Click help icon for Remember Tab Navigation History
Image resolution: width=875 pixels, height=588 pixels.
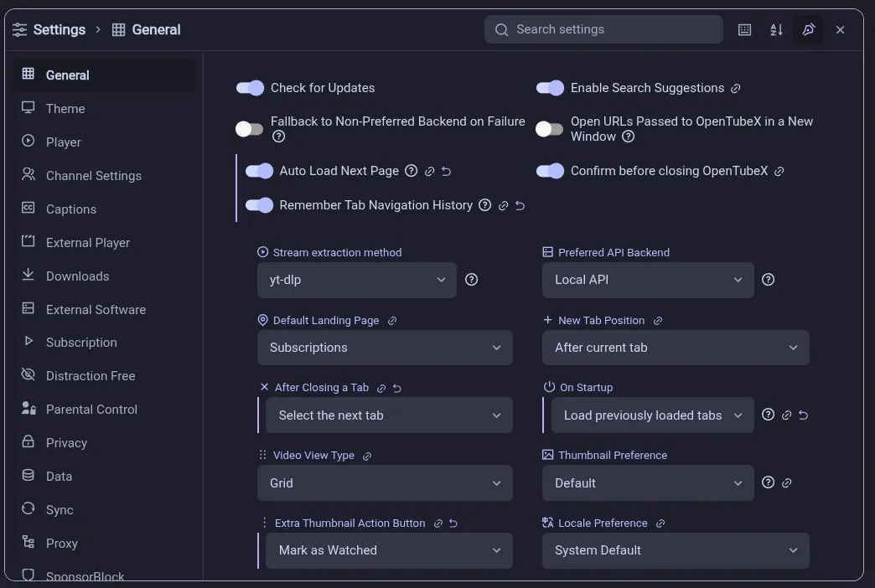(x=485, y=205)
